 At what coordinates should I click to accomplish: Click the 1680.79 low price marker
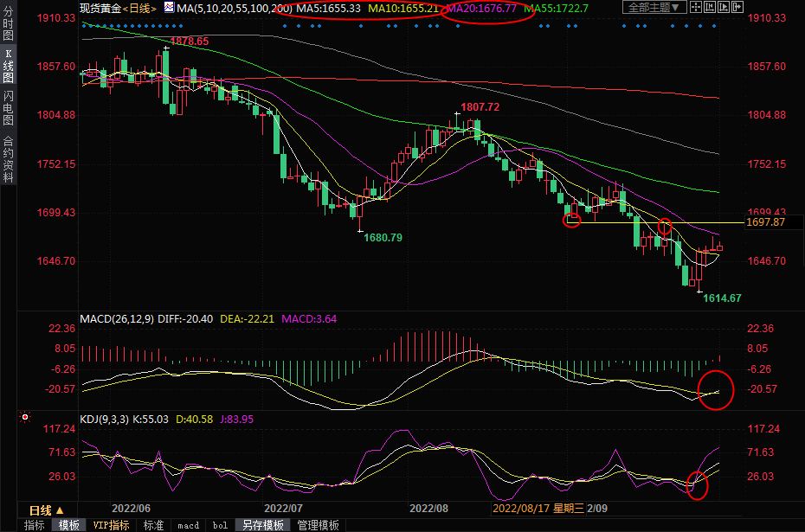tap(383, 237)
